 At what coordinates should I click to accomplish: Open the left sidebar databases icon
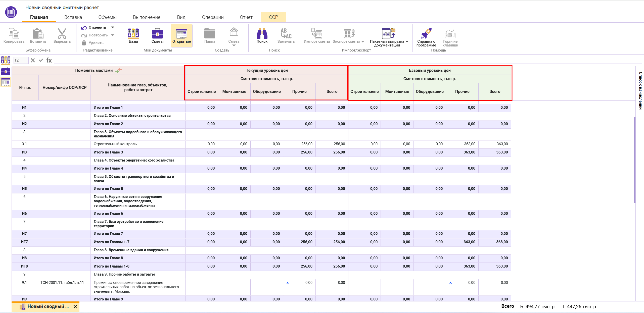[6, 60]
